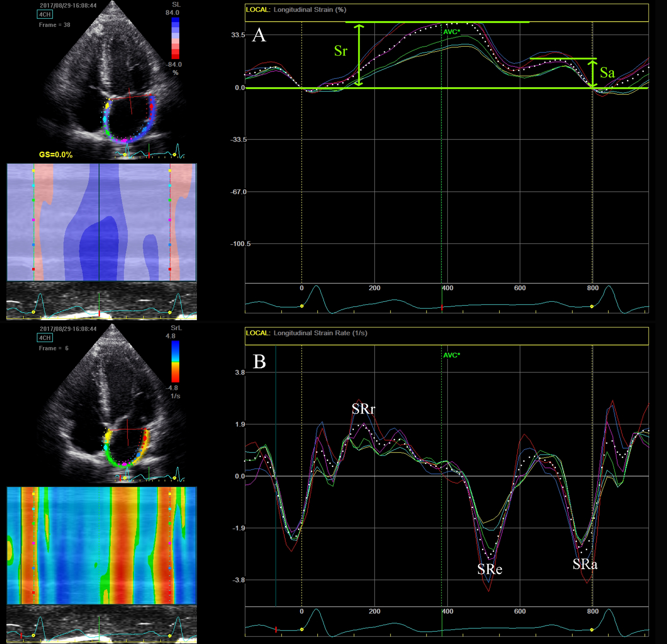667x644 pixels.
Task: Click the 'LOCAL: Longitudinal Strain Rate (1/s)' title
Action: click(x=306, y=333)
